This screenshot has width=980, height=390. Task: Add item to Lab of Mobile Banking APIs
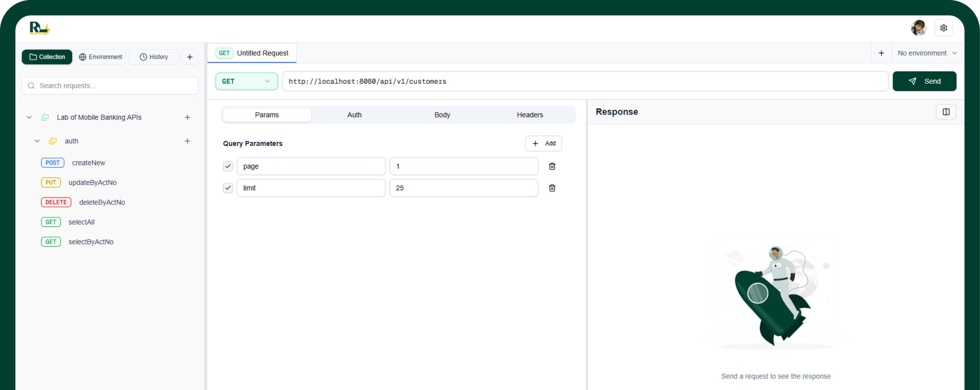coord(187,117)
